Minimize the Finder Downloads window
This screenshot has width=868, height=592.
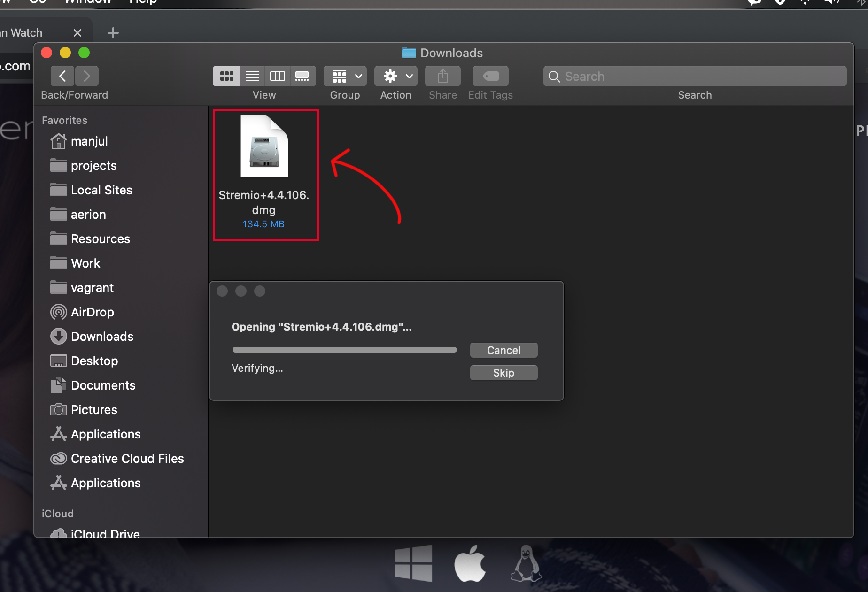(65, 53)
